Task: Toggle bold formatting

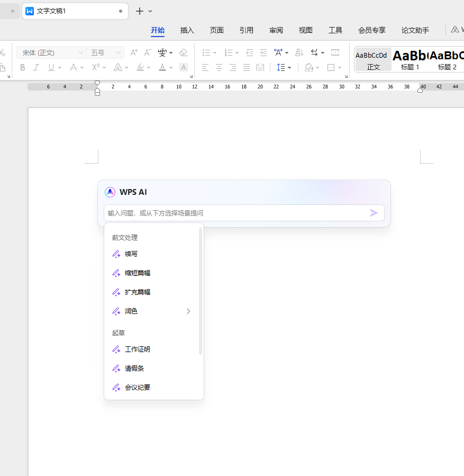Action: coord(22,67)
